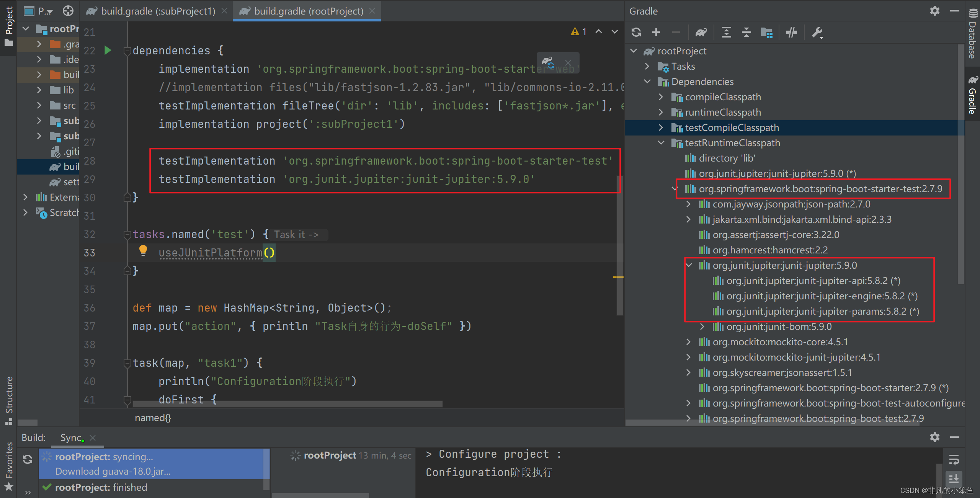This screenshot has width=980, height=498.
Task: Expand org.mockito:mockito-core:4.5.1 dependency
Action: tap(689, 342)
